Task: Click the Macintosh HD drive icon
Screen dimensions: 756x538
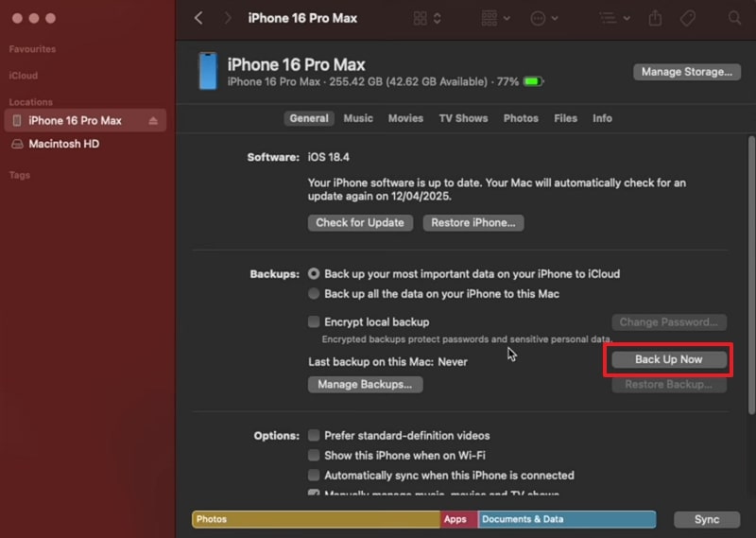Action: 17,144
